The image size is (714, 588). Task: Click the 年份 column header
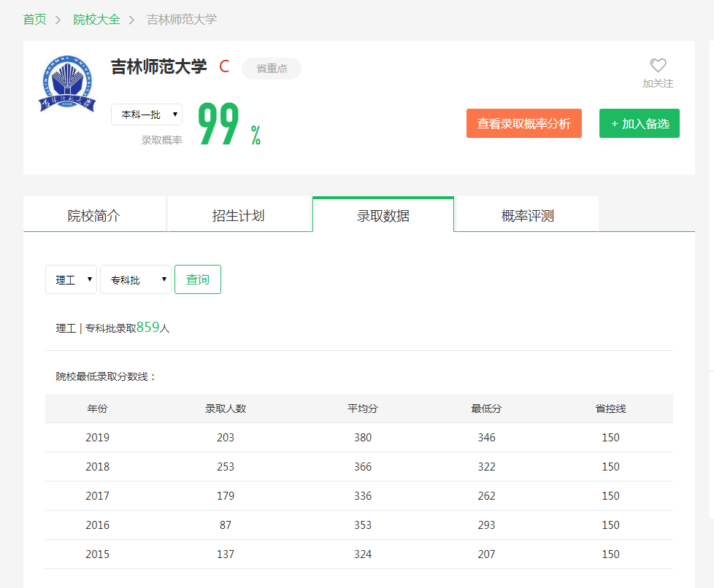pos(97,409)
